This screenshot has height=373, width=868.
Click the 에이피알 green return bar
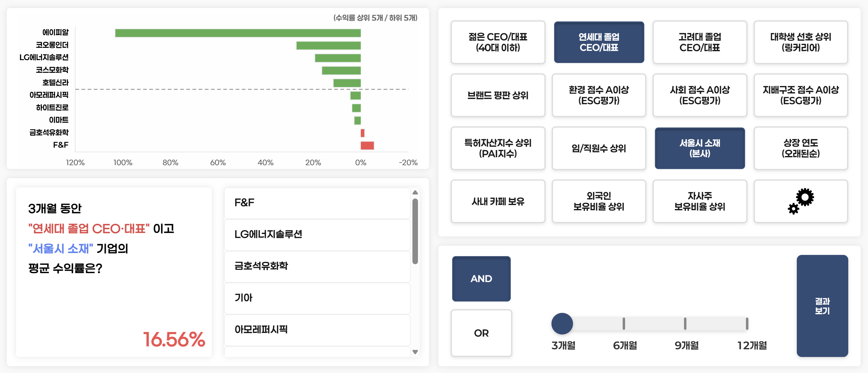pos(238,33)
